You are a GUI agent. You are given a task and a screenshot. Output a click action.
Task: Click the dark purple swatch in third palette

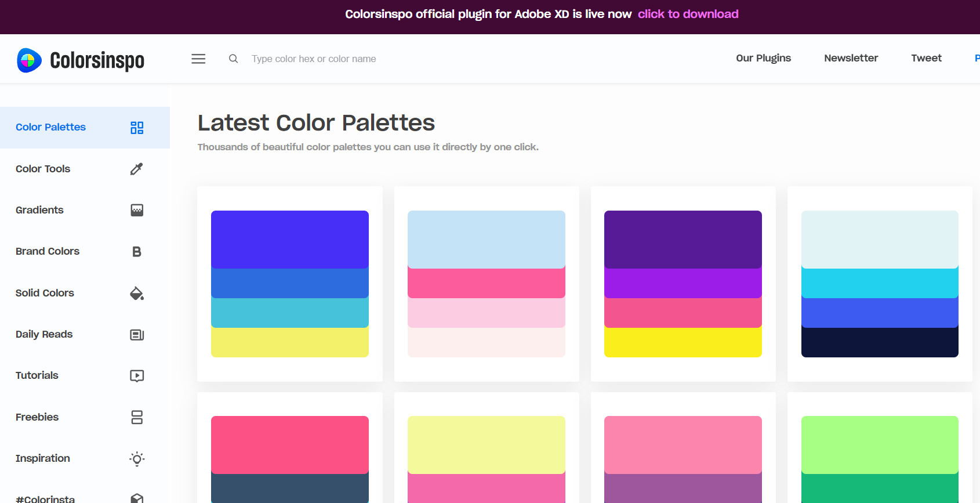tap(683, 239)
